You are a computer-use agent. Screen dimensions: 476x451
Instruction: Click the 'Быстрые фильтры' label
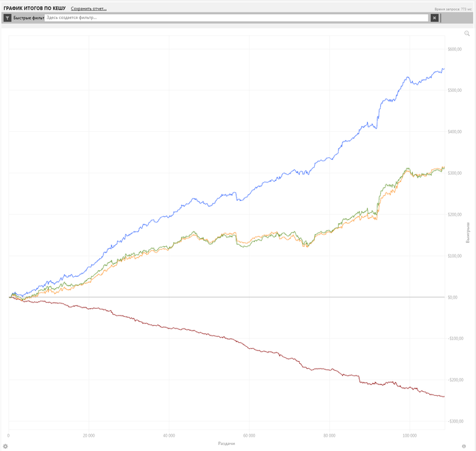click(x=29, y=18)
